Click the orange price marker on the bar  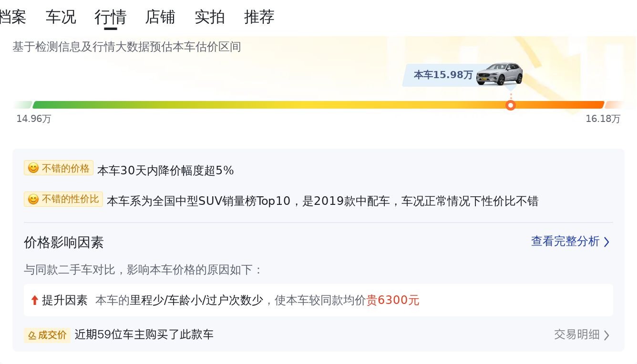(511, 105)
